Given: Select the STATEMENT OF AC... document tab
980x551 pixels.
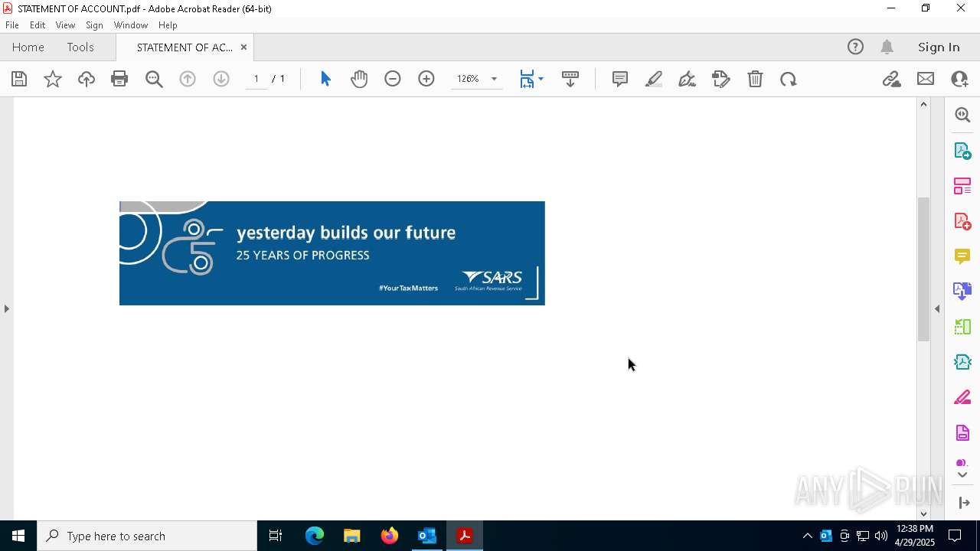Looking at the screenshot, I should click(185, 47).
